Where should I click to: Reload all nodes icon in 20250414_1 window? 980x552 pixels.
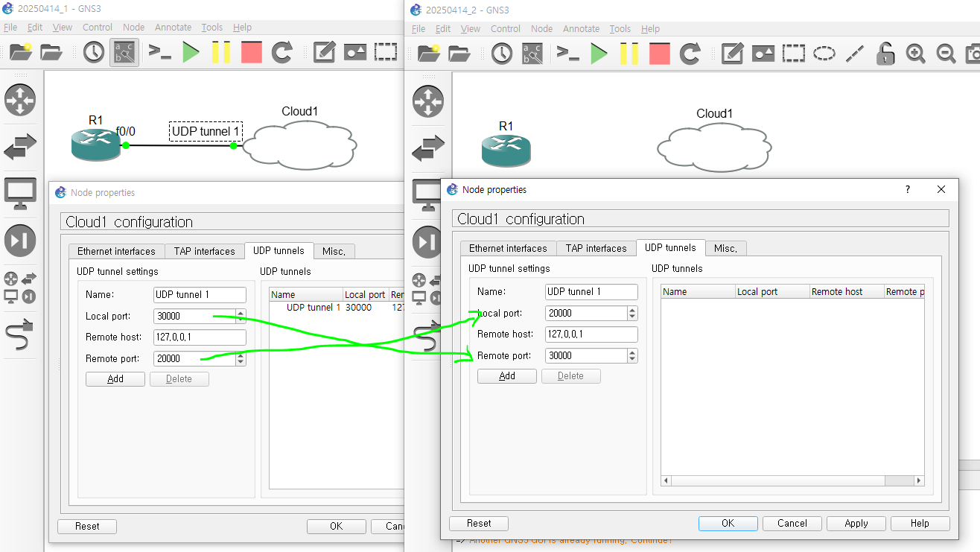281,52
